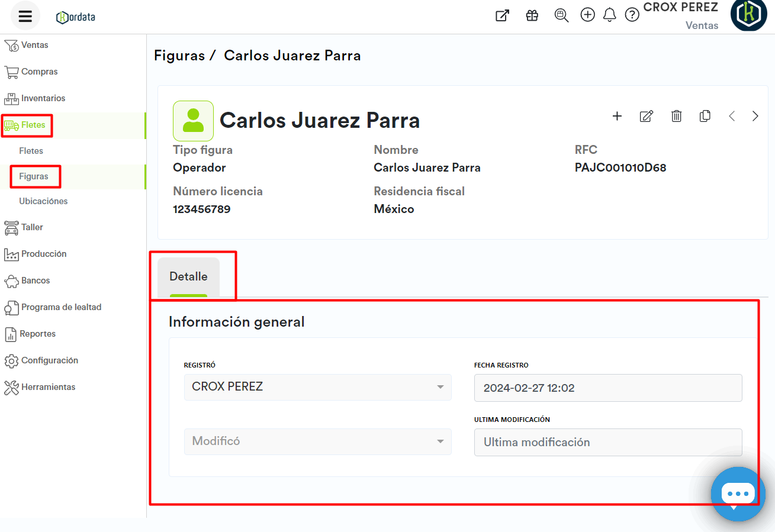Click the Figuras breadcrumb link
The width and height of the screenshot is (775, 532).
(179, 56)
